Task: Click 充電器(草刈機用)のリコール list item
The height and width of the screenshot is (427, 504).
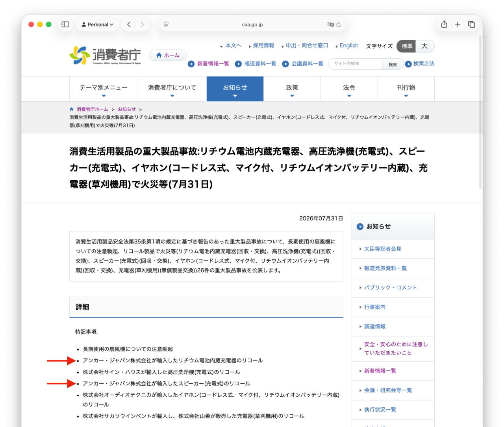Action: (193, 416)
